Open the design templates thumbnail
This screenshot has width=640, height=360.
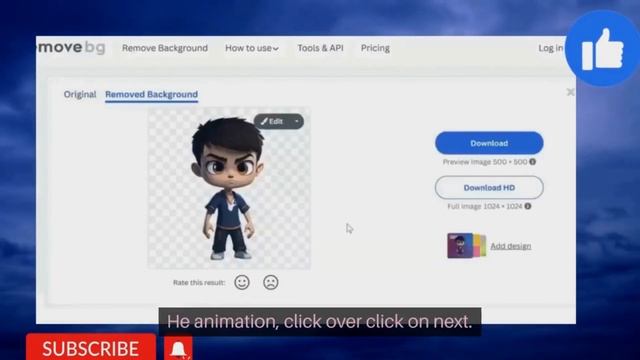tap(467, 245)
